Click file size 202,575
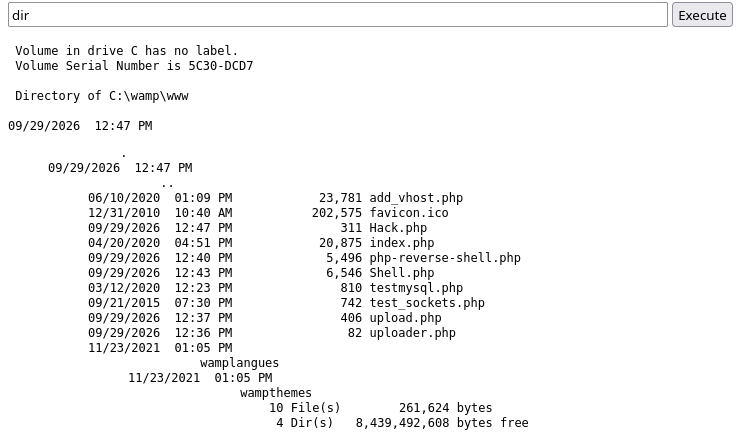The height and width of the screenshot is (443, 752). [337, 213]
